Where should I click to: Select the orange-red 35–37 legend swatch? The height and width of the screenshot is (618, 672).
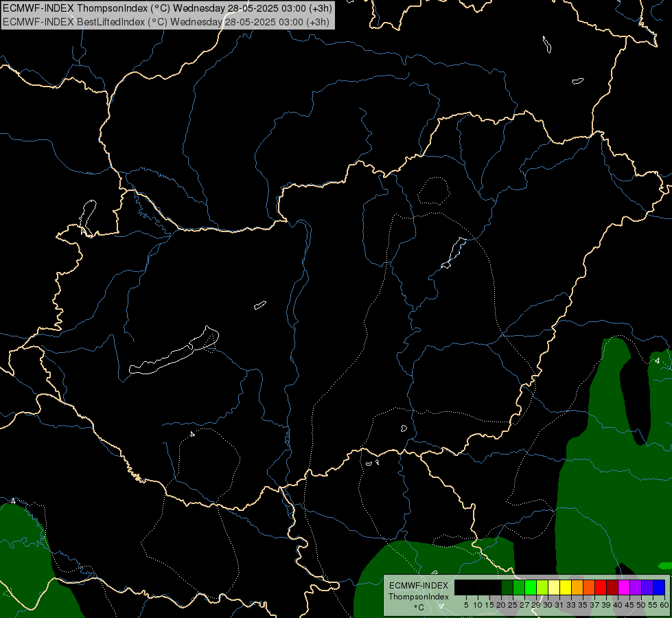(589, 587)
